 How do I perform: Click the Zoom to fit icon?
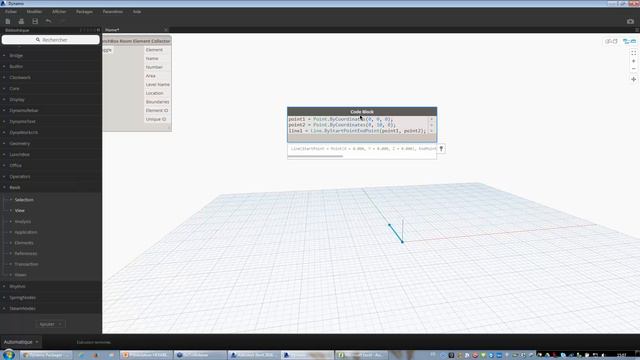point(633,53)
